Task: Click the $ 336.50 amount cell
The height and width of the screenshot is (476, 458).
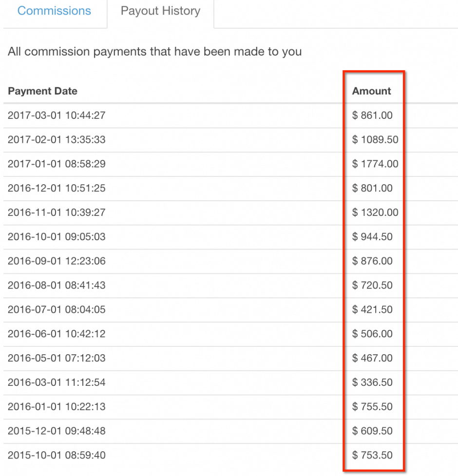Action: click(x=372, y=382)
